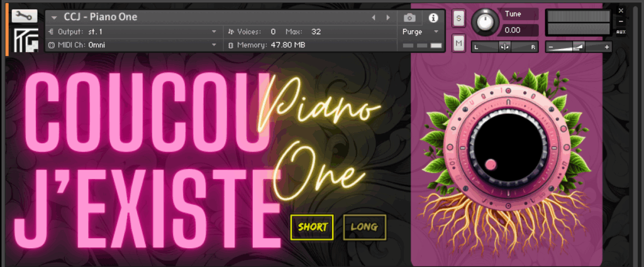Click the Max voices value 32

(x=316, y=31)
